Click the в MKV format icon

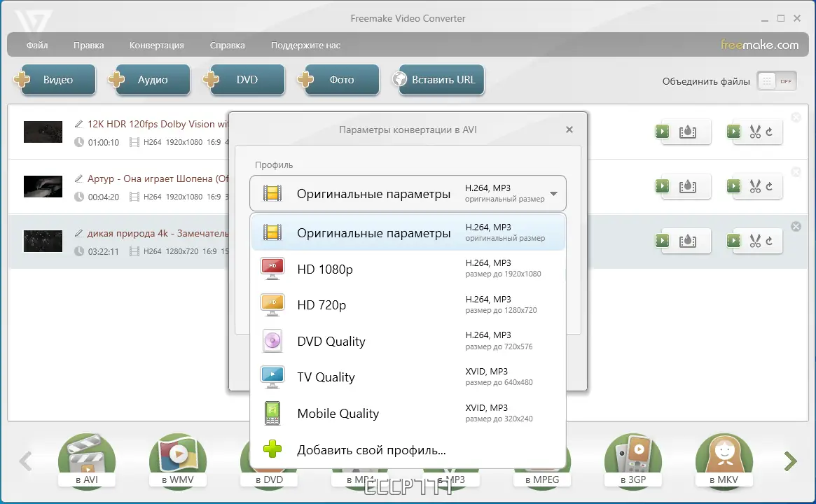pos(724,461)
